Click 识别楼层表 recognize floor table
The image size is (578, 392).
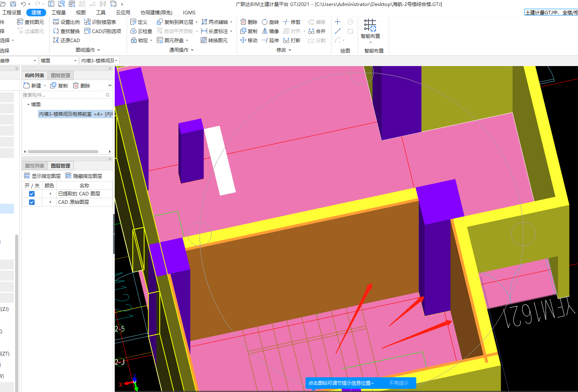pyautogui.click(x=100, y=22)
